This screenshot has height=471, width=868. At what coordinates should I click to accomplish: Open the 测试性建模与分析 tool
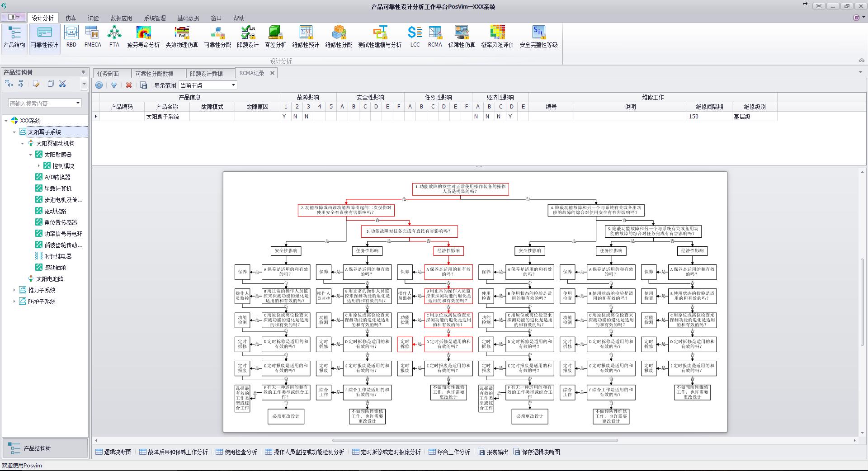tap(380, 37)
